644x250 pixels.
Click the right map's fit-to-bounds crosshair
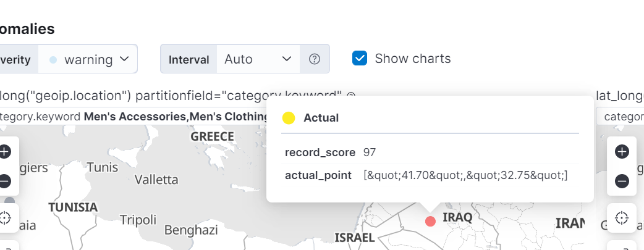click(x=622, y=217)
